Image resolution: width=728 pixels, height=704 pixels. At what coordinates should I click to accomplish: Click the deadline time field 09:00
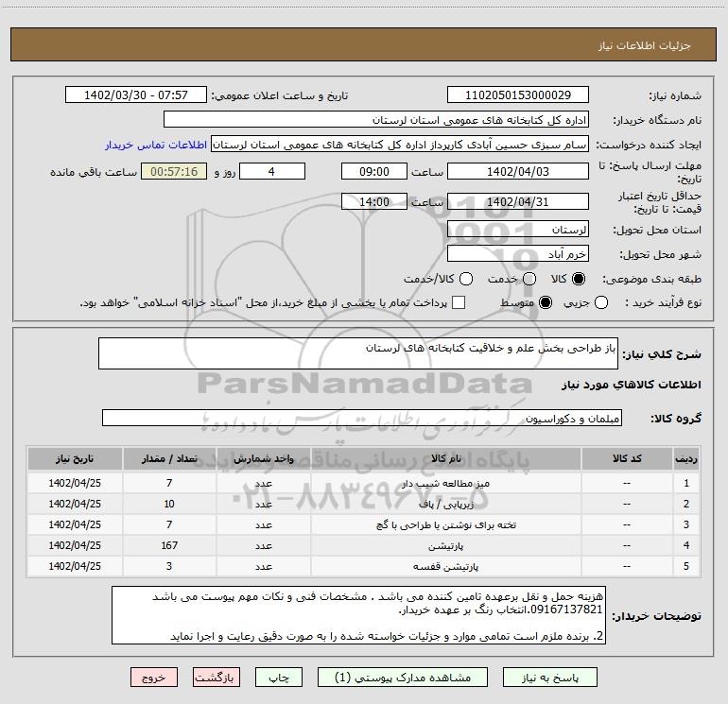click(374, 172)
